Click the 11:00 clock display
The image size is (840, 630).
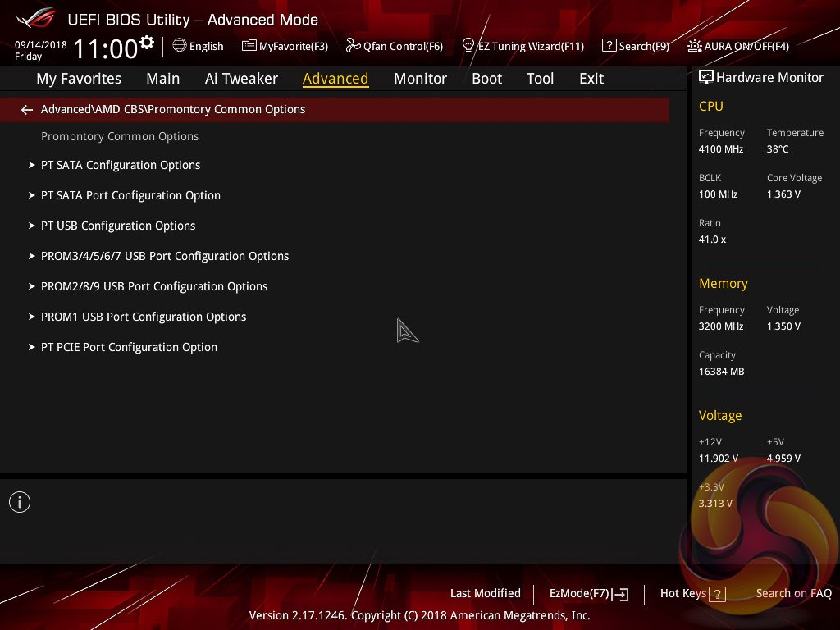pyautogui.click(x=106, y=48)
